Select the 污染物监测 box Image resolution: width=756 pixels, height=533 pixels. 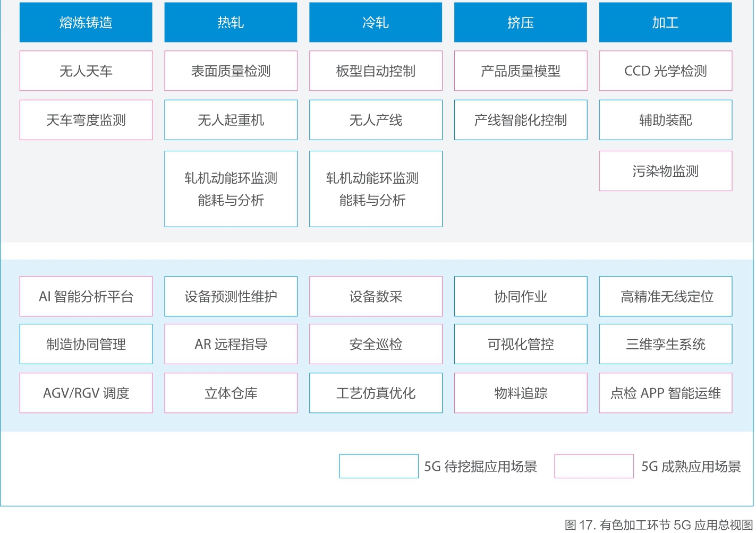click(665, 171)
